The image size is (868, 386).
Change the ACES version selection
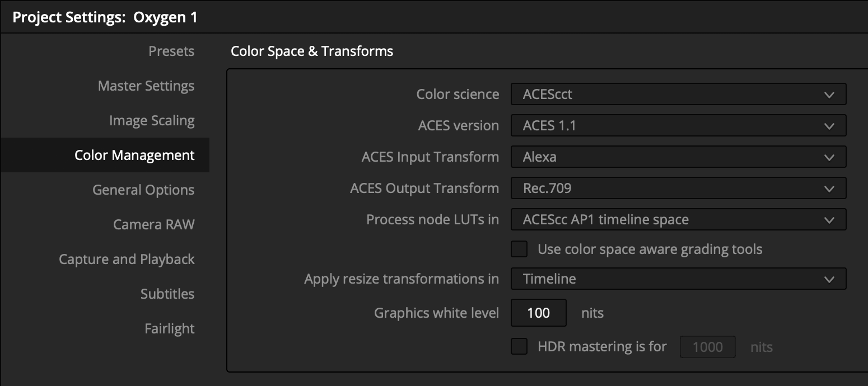[x=678, y=125]
